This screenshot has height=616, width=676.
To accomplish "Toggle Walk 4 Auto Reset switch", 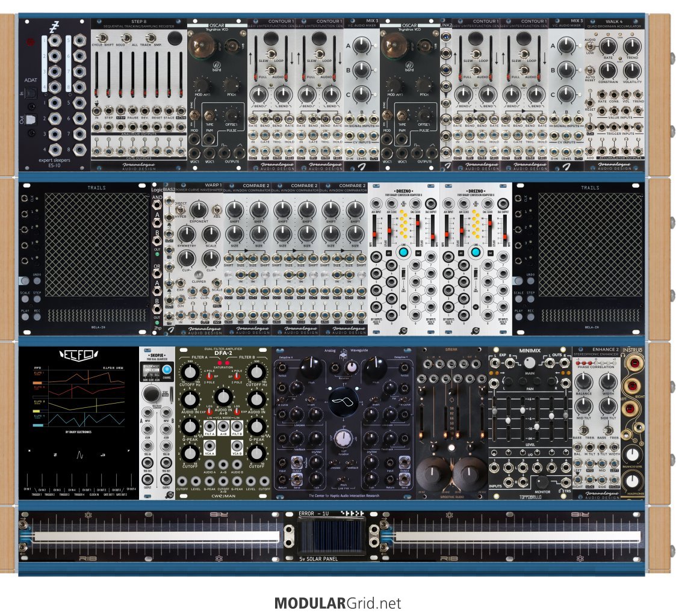I will (x=590, y=70).
